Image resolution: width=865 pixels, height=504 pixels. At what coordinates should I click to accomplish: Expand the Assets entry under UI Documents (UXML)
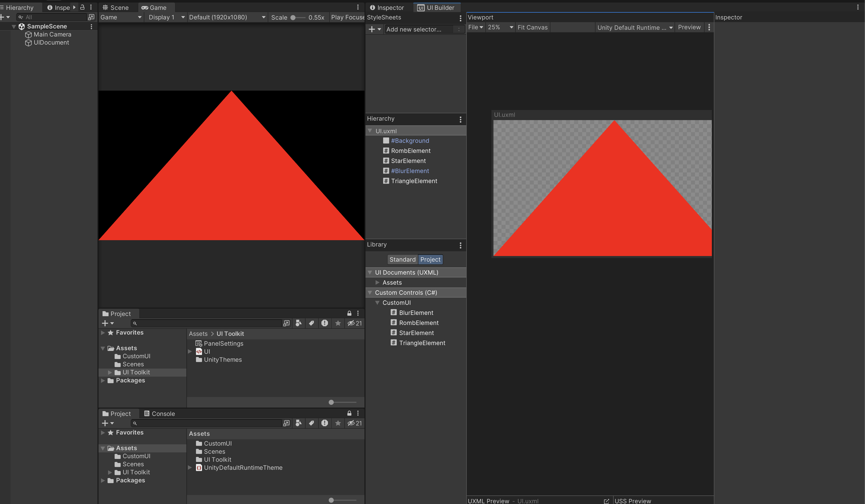(377, 282)
